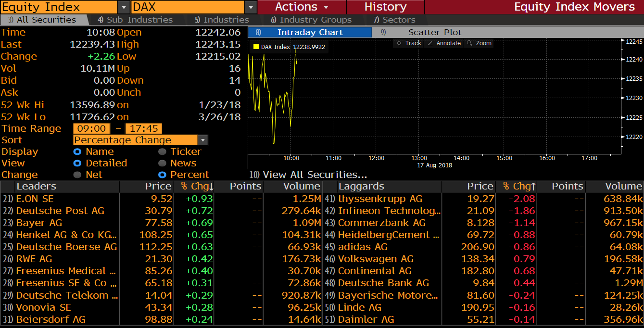Open the Actions menu

[302, 7]
